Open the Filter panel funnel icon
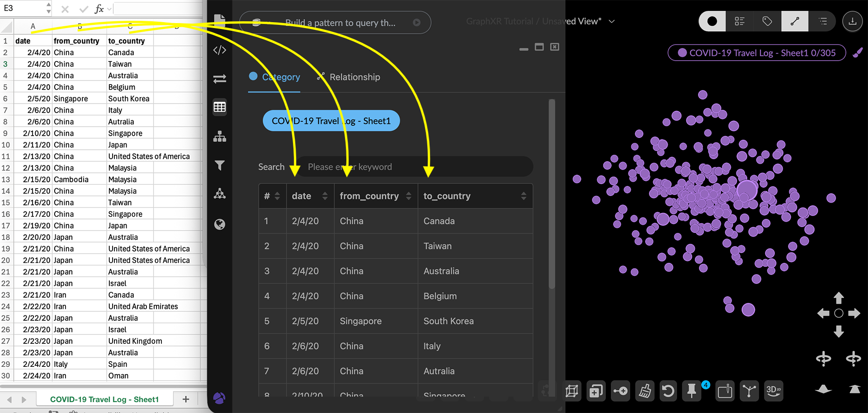The image size is (868, 413). [x=220, y=166]
